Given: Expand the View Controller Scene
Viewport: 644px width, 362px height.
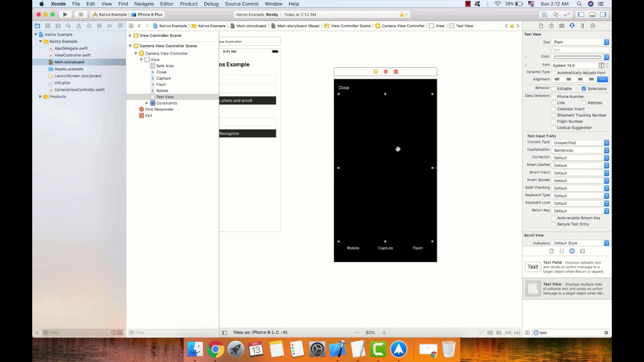Looking at the screenshot, I should coord(130,36).
